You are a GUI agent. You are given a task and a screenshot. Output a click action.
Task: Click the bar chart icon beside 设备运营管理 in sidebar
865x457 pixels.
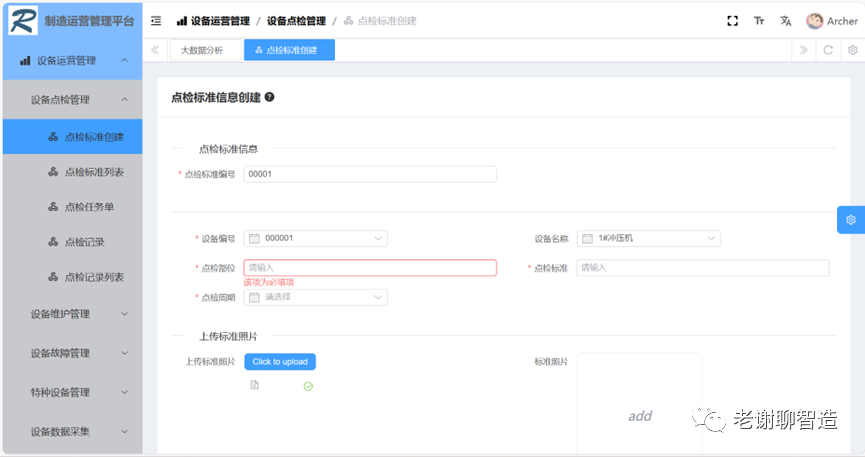[25, 61]
